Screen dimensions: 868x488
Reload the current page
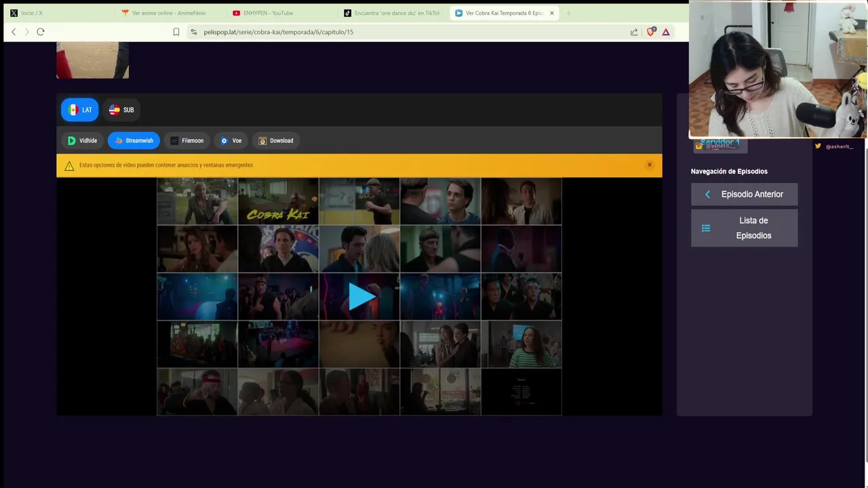coord(41,32)
